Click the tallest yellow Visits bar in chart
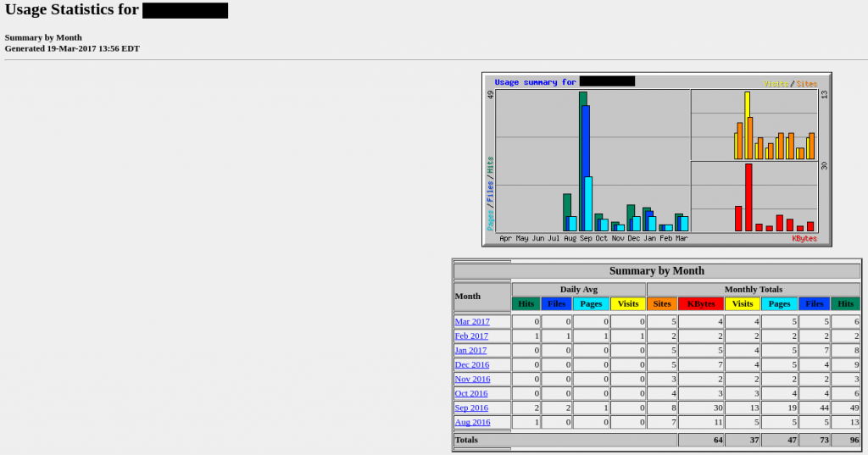 [x=748, y=125]
